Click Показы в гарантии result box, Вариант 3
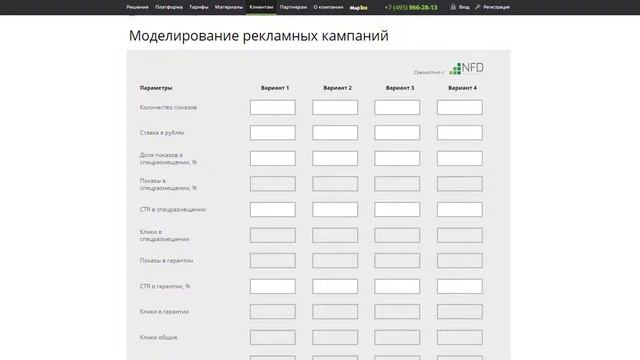Viewport: 640px width, 360px height. [397, 260]
